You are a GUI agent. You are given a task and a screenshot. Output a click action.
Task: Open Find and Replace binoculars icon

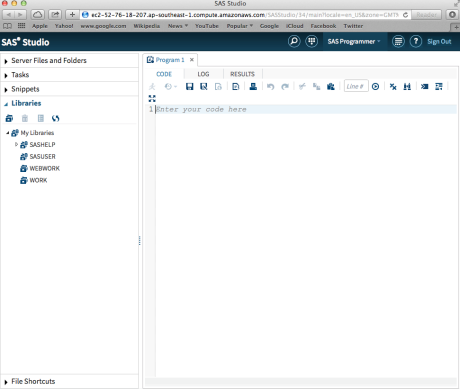(407, 87)
